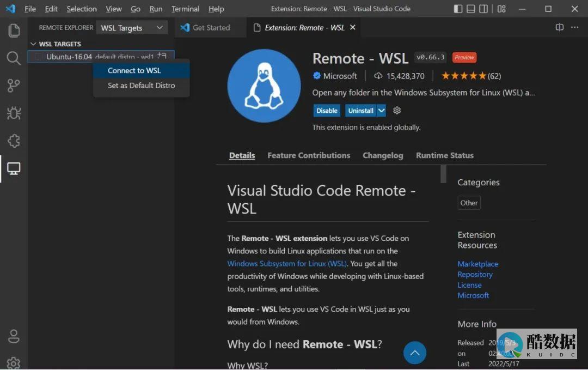Open the License resource link

tap(469, 285)
